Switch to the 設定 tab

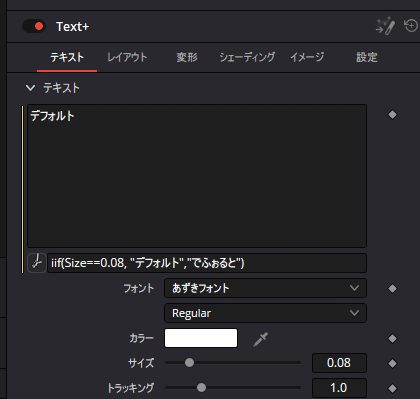click(367, 57)
